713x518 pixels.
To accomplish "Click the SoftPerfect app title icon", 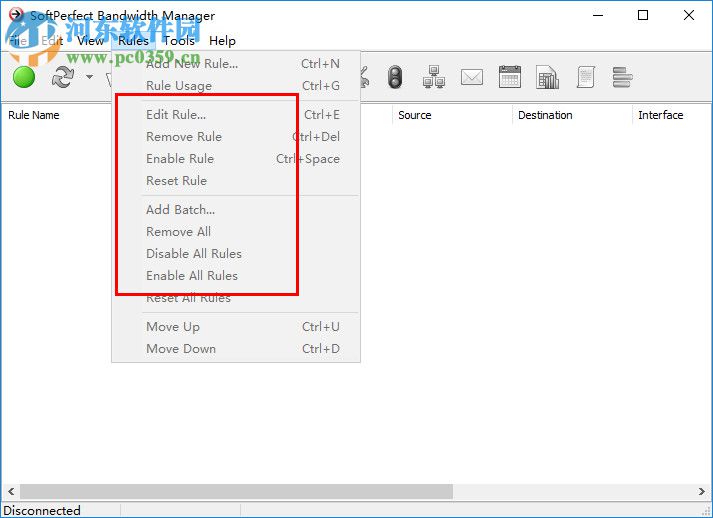I will point(16,15).
